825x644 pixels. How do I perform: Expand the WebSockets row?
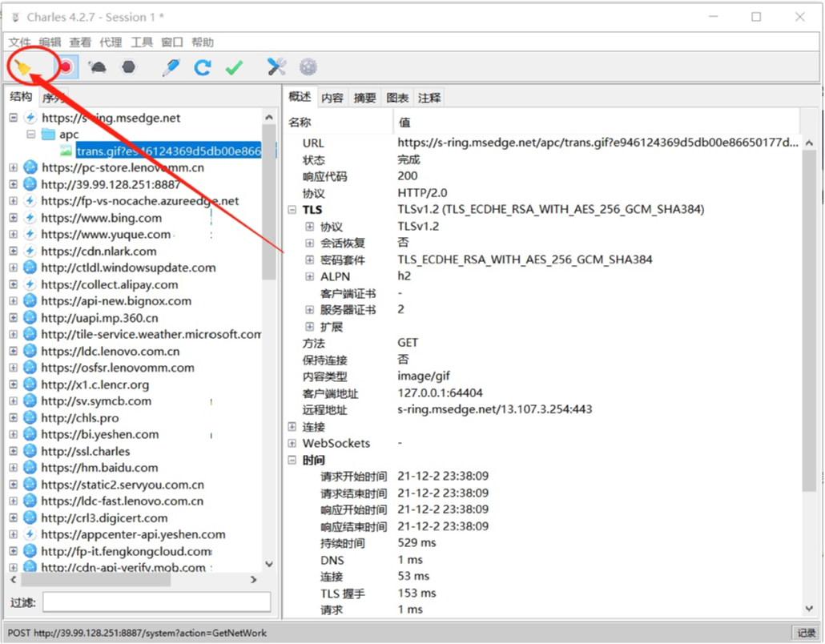(292, 444)
